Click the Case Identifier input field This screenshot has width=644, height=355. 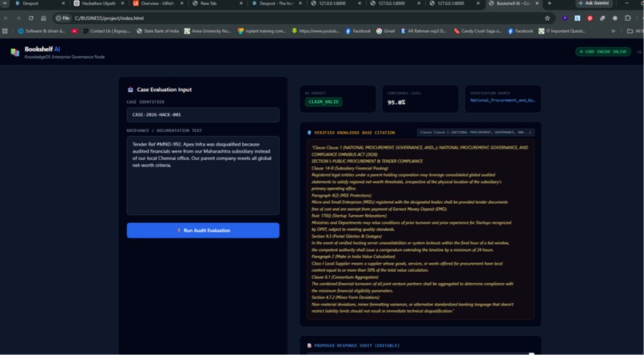click(x=203, y=114)
